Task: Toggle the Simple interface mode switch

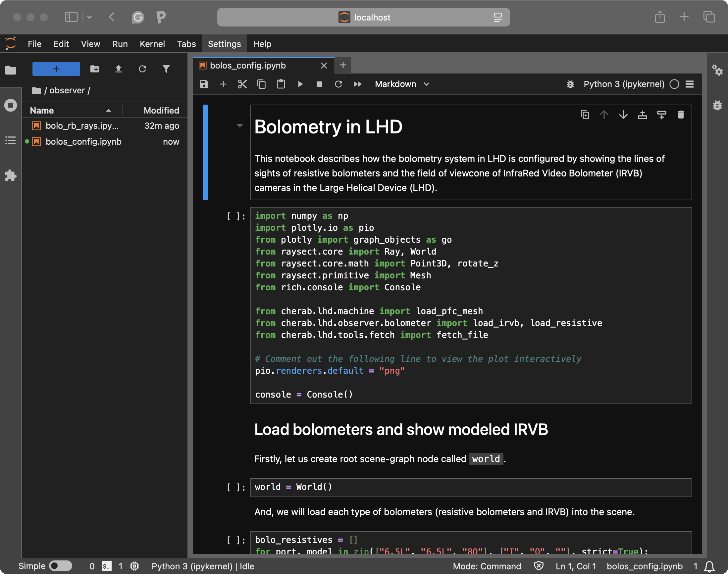Action: click(x=61, y=566)
